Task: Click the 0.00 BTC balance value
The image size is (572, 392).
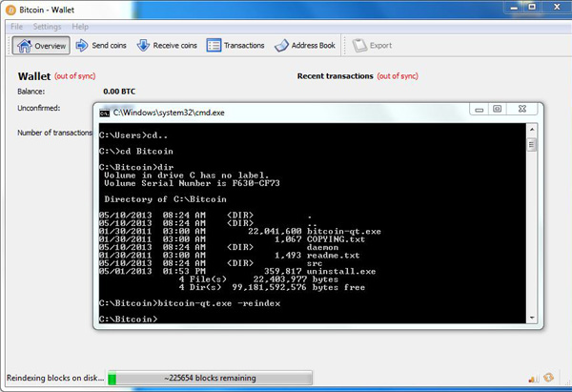Action: [x=119, y=92]
